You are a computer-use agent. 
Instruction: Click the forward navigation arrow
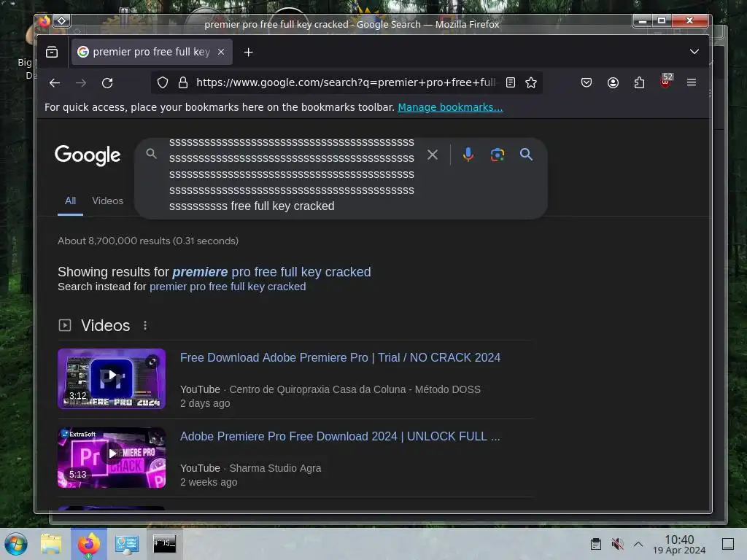coord(81,83)
